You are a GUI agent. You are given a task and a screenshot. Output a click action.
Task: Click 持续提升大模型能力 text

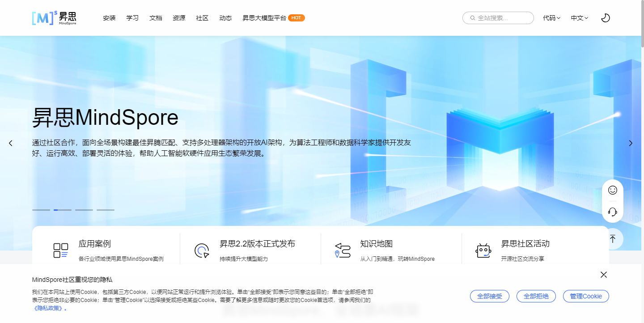tap(243, 259)
